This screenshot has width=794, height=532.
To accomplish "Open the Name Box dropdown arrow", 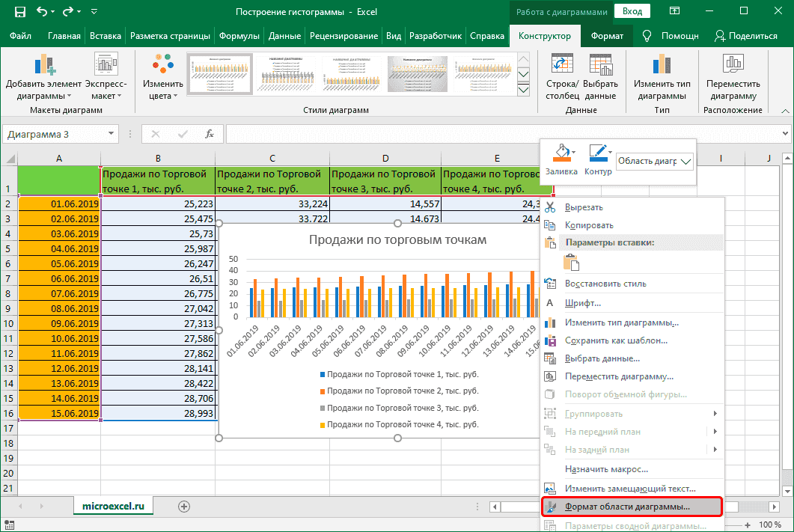I will [x=112, y=134].
